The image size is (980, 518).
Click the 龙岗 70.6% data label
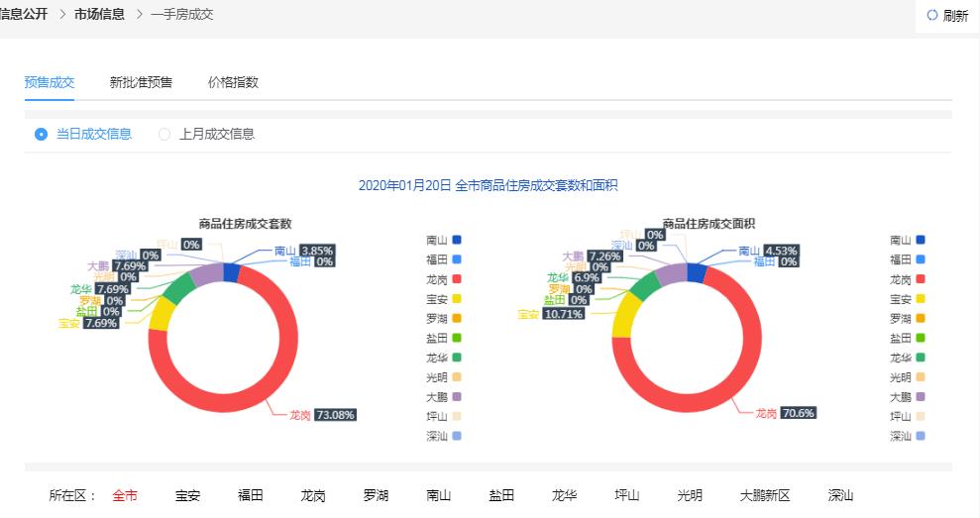coord(786,413)
